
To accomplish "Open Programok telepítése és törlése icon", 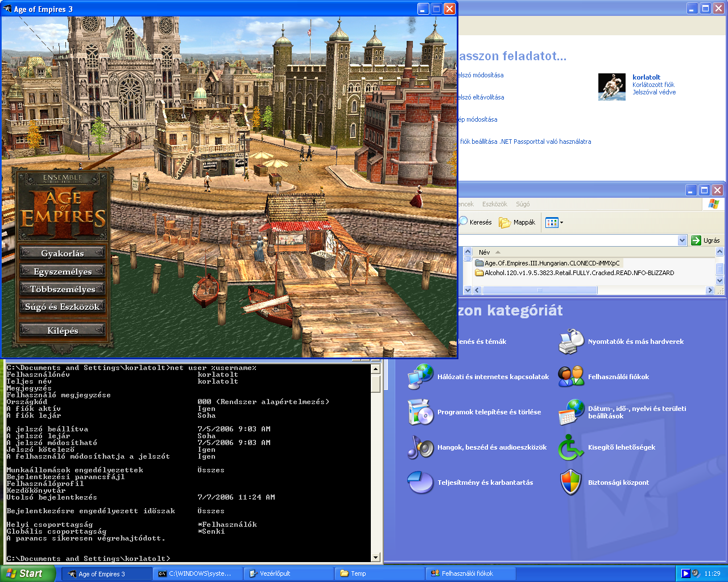I will pos(420,412).
